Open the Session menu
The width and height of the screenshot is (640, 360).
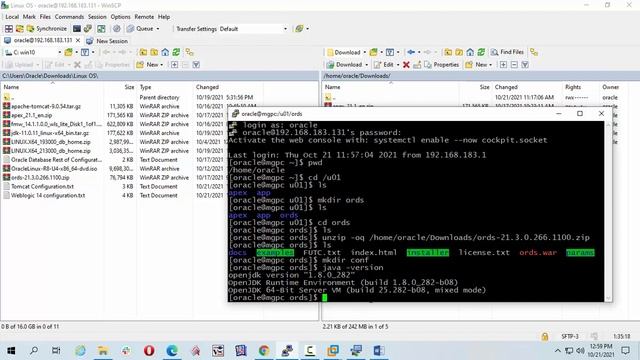(x=97, y=17)
